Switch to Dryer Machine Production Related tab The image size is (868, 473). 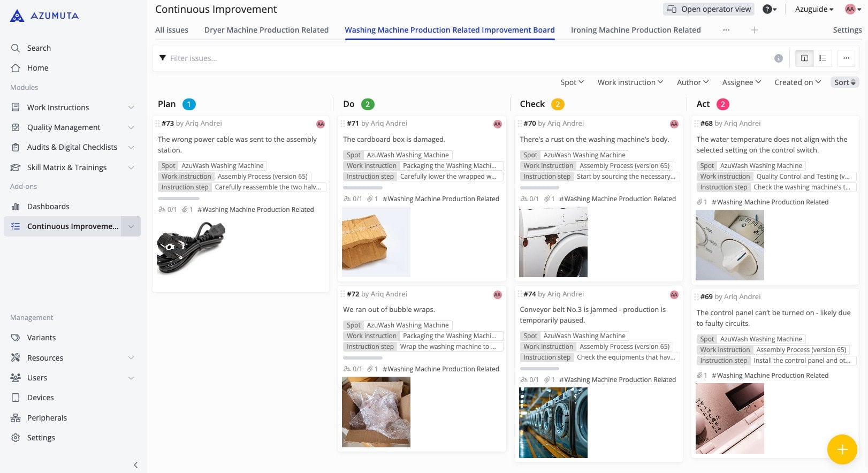[266, 30]
